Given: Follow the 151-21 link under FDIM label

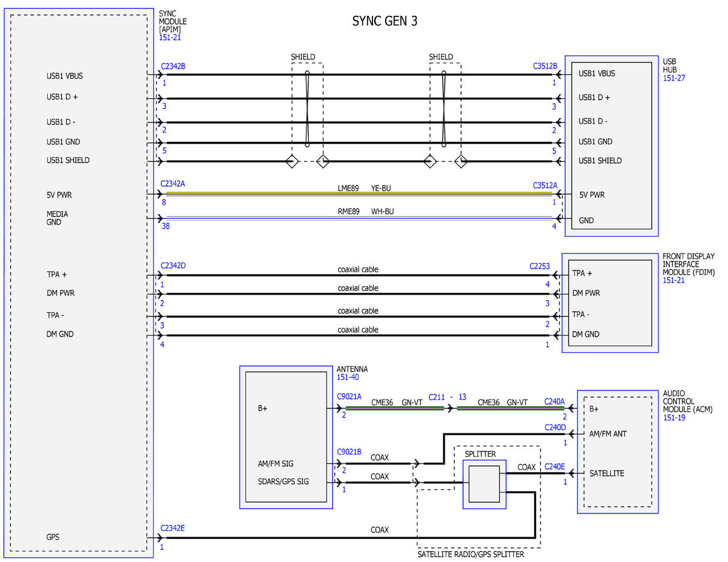Looking at the screenshot, I should 674,281.
